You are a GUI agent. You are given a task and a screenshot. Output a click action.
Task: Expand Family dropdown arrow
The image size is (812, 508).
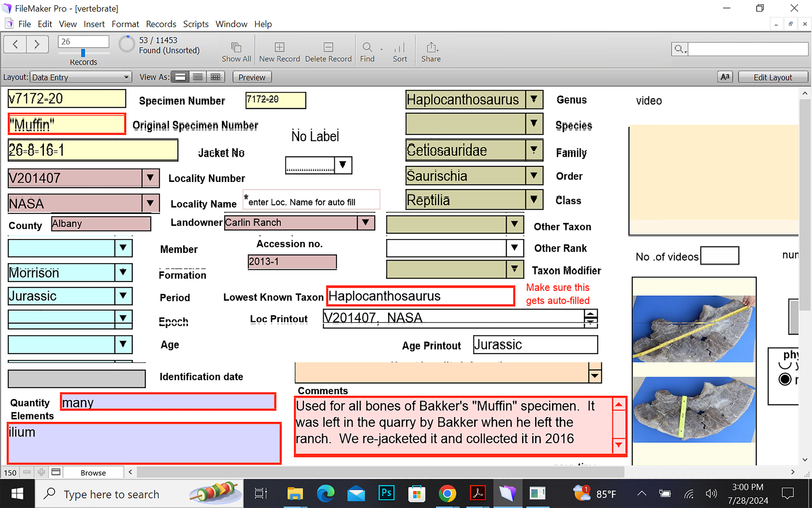tap(534, 150)
